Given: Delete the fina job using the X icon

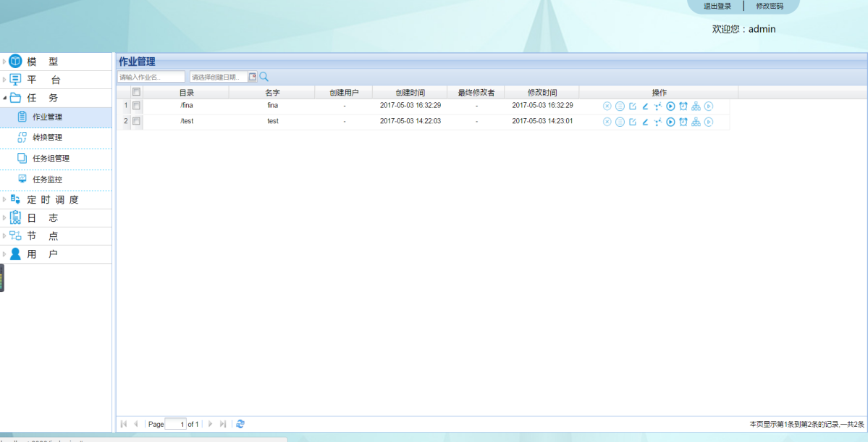Looking at the screenshot, I should point(607,106).
